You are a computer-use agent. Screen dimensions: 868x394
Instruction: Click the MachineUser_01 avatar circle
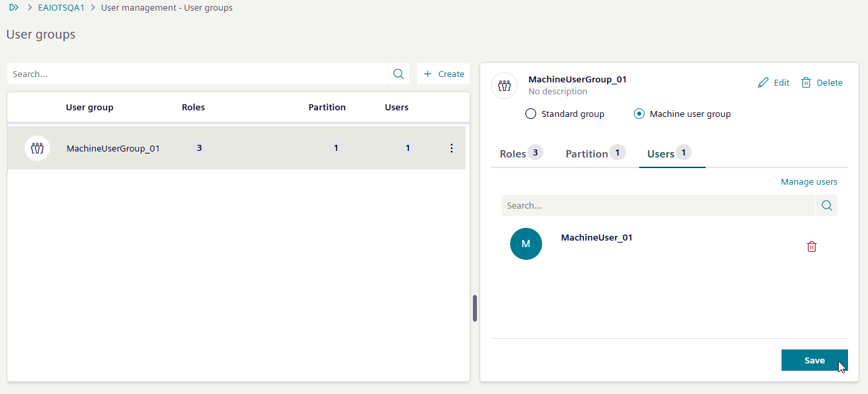pyautogui.click(x=526, y=244)
